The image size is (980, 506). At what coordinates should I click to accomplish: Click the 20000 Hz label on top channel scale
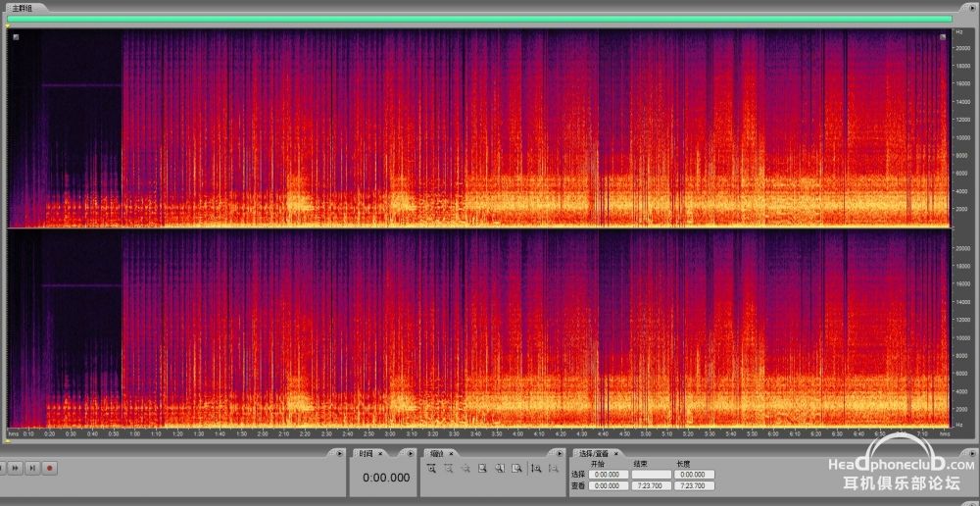pyautogui.click(x=961, y=48)
